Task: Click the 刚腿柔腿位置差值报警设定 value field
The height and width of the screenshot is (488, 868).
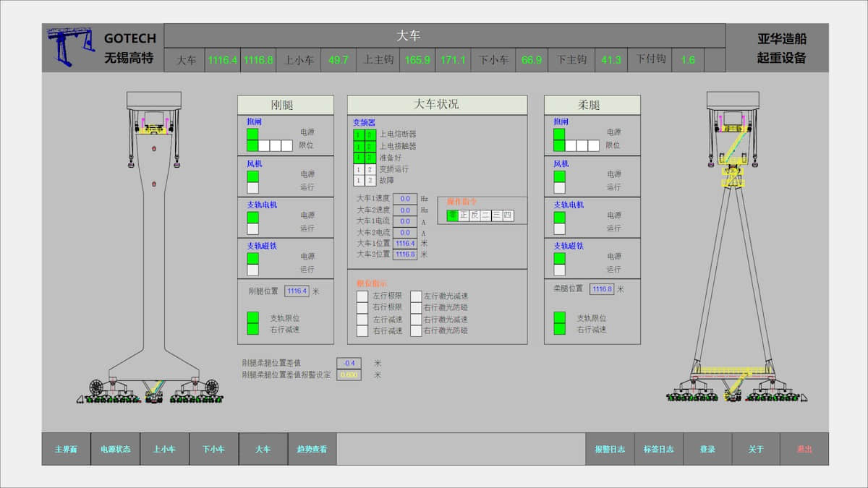Action: point(349,375)
